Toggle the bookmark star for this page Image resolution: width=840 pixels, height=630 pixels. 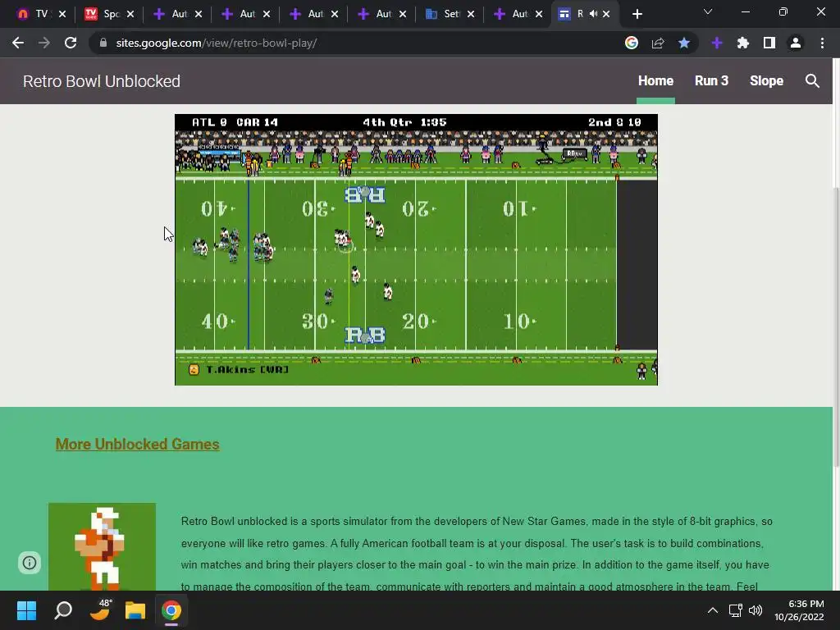684,43
